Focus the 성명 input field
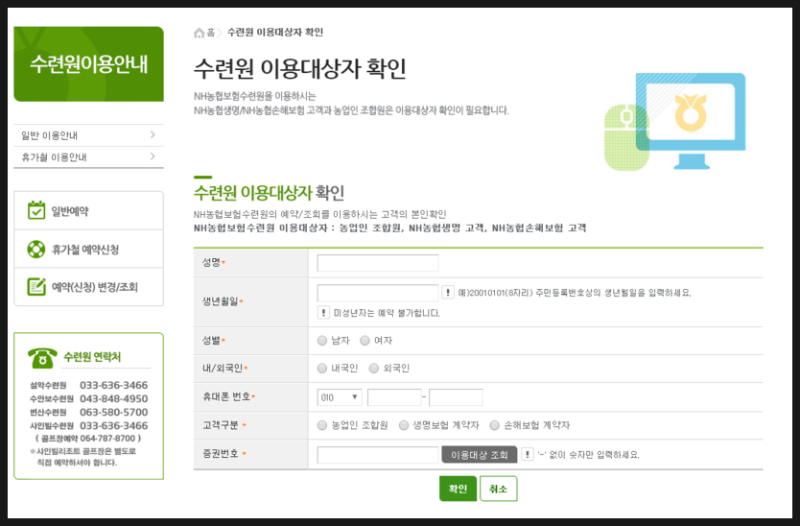The image size is (800, 526). coord(378,263)
